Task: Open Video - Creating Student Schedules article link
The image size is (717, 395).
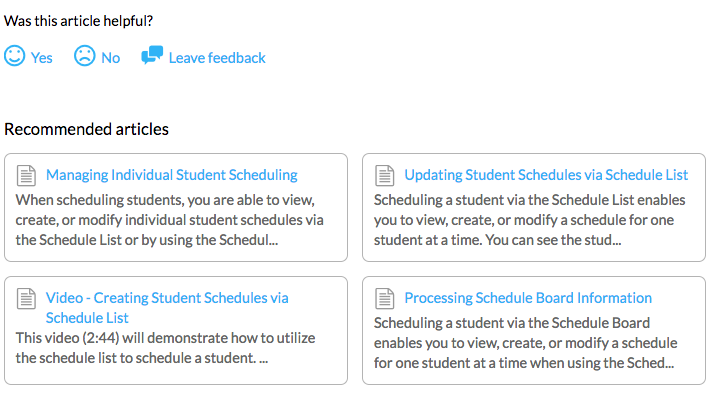Action: click(x=167, y=308)
